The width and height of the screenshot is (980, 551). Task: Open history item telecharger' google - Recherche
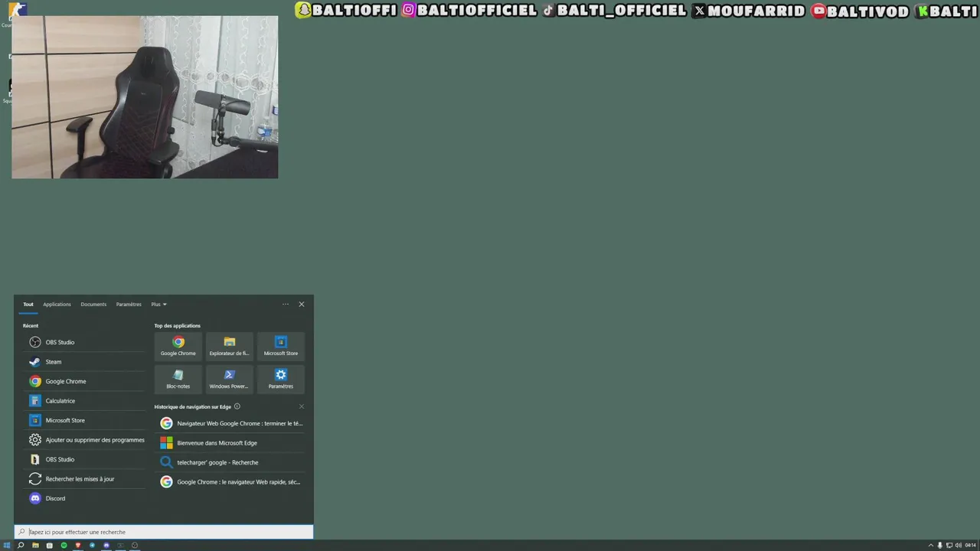click(230, 462)
